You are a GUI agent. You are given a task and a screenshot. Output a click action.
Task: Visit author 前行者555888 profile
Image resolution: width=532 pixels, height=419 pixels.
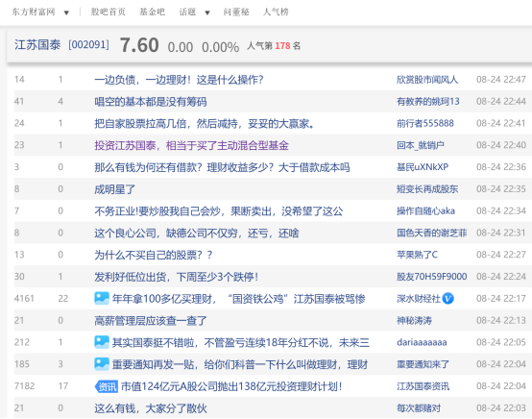[x=425, y=124]
